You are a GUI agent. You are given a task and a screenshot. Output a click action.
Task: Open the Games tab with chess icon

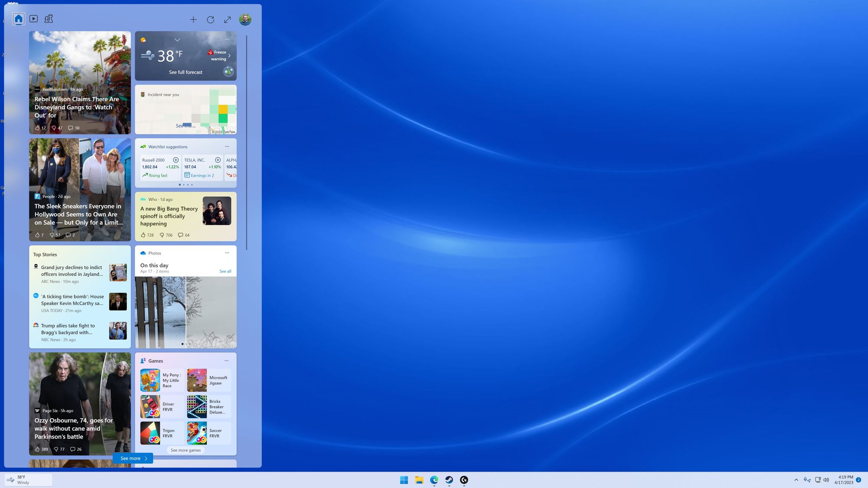49,19
